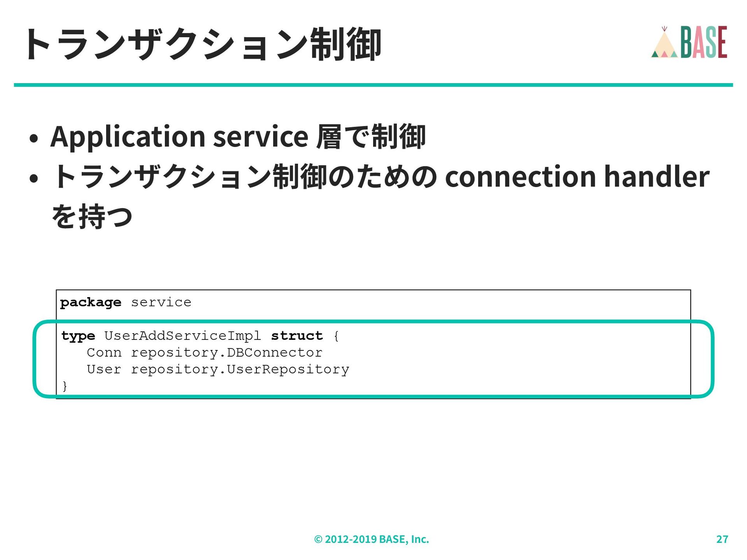Viewport: 747px width, 560px height.
Task: Click the slide page number 27
Action: tap(722, 539)
